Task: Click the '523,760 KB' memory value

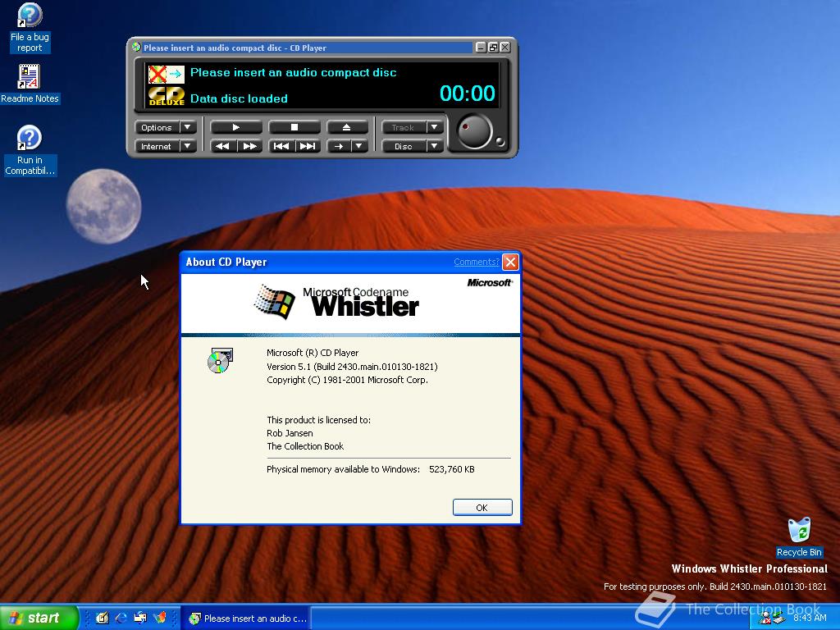Action: [452, 469]
